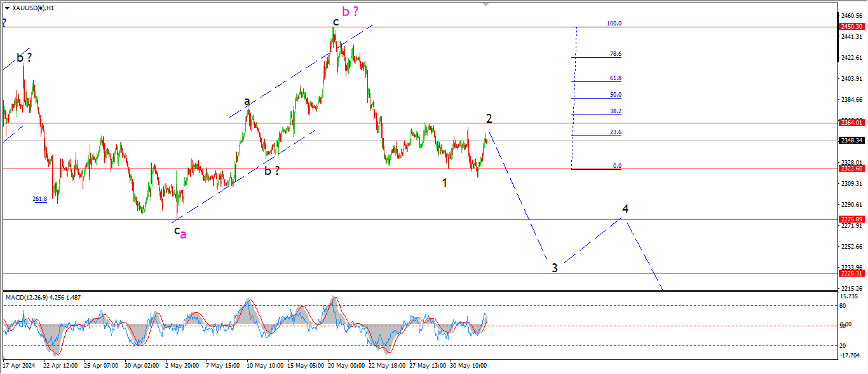Click the 30 May 10:00 date marker
868x374 pixels.
tap(469, 366)
